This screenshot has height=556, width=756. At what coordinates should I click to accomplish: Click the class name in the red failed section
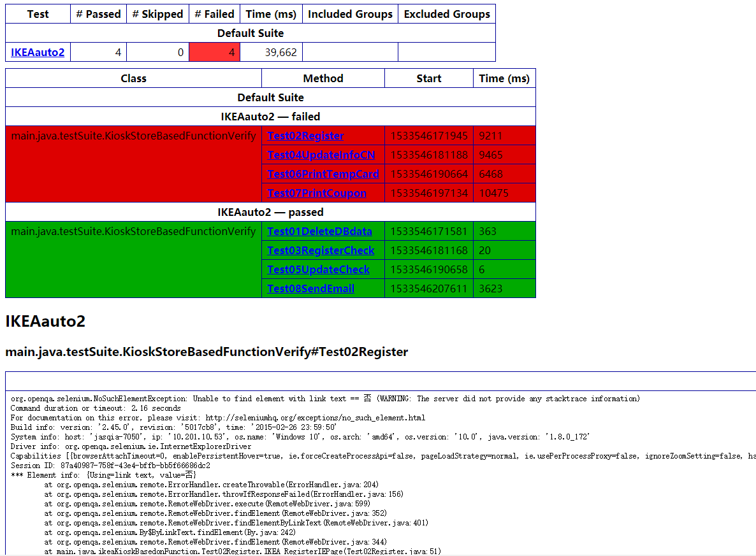134,136
